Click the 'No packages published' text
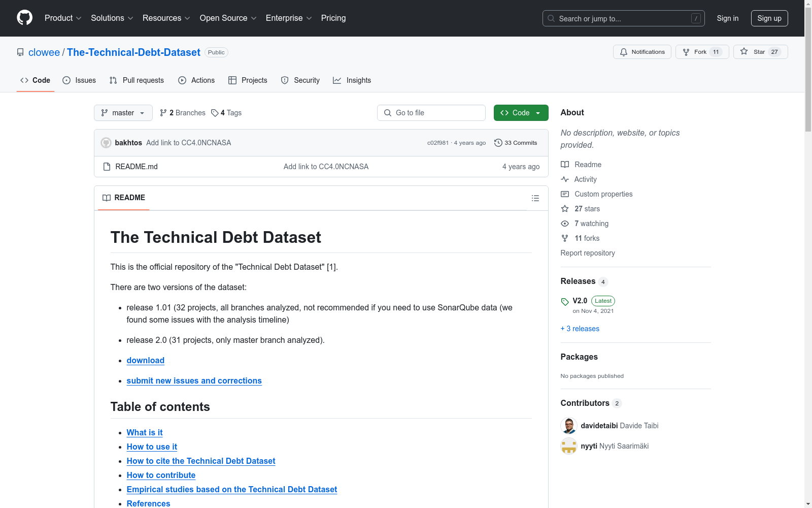Image resolution: width=812 pixels, height=508 pixels. [592, 376]
